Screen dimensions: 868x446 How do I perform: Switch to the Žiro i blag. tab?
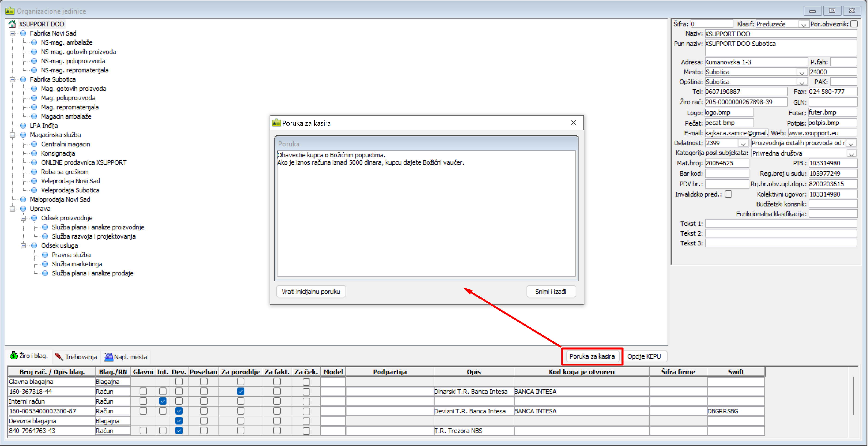29,356
